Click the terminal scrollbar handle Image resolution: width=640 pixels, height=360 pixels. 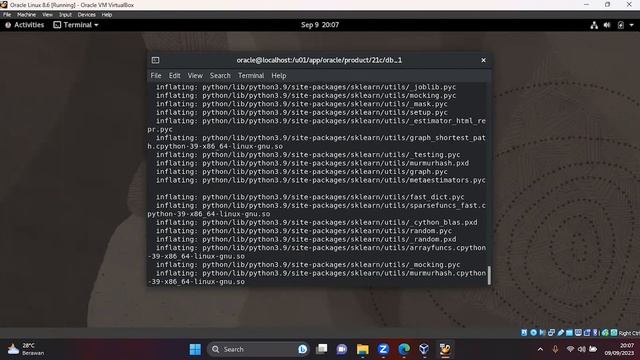click(489, 276)
